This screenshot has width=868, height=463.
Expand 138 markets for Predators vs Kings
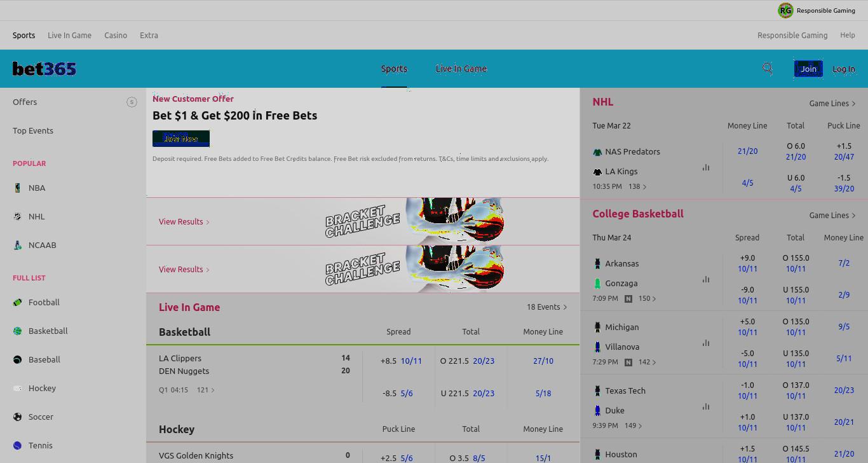tap(637, 186)
